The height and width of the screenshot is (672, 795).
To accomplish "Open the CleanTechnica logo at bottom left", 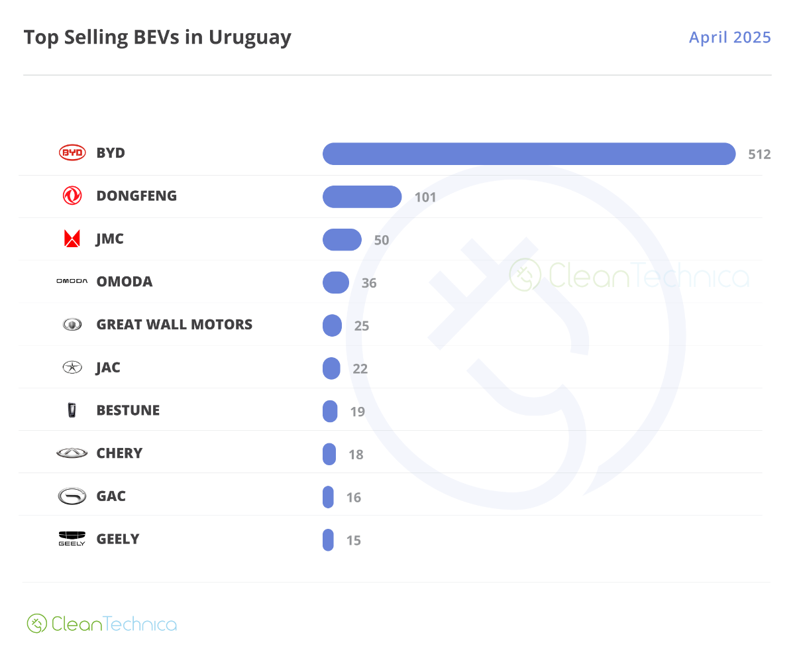I will click(102, 624).
